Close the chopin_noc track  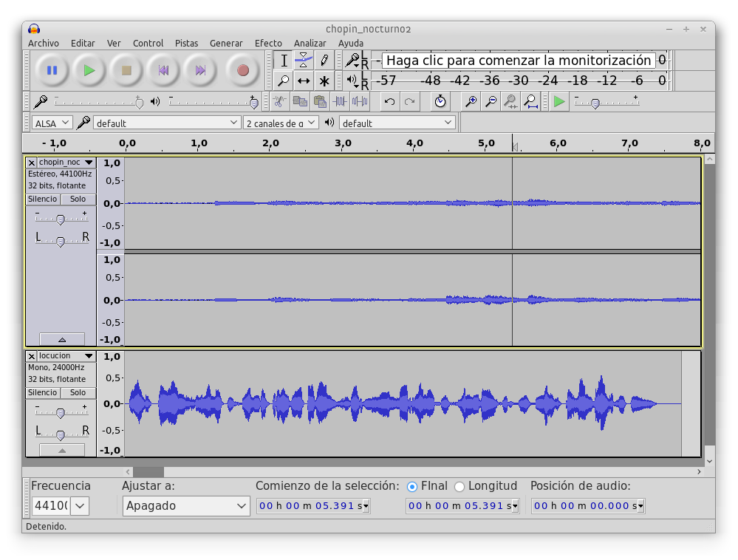(32, 163)
